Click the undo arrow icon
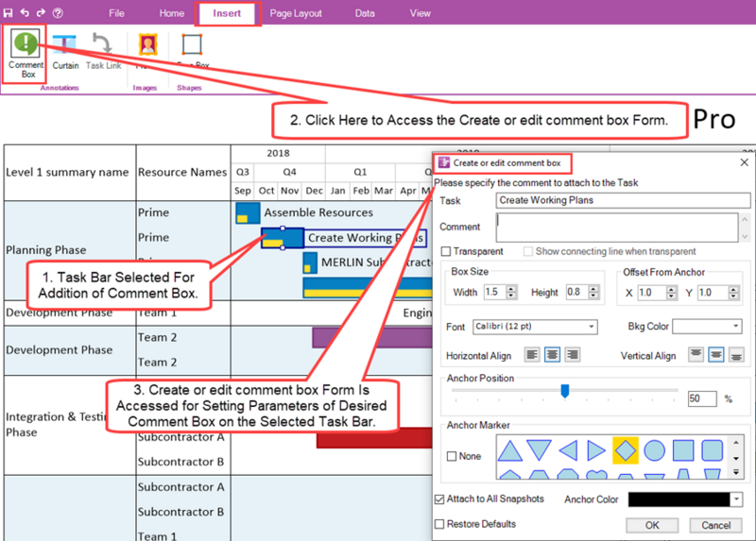 (25, 12)
